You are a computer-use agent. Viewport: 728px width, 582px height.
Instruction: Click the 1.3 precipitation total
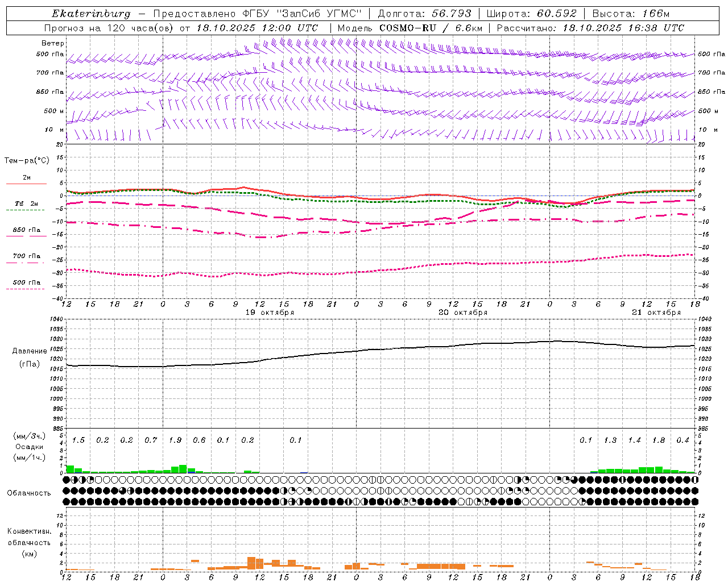(610, 440)
